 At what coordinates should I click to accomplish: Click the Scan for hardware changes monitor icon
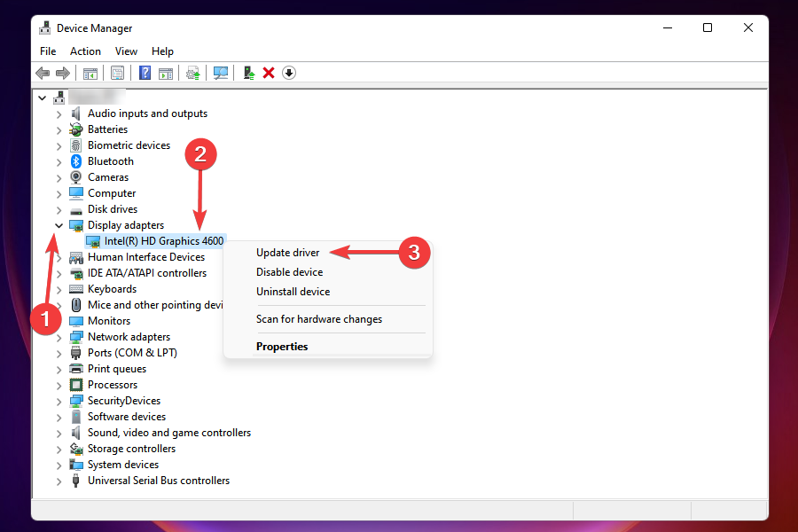click(221, 73)
